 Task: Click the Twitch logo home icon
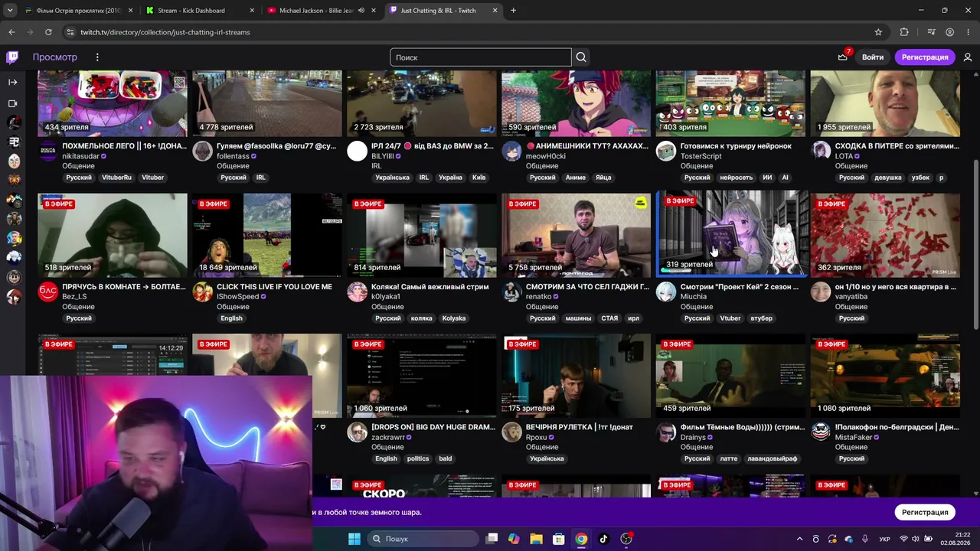click(12, 57)
